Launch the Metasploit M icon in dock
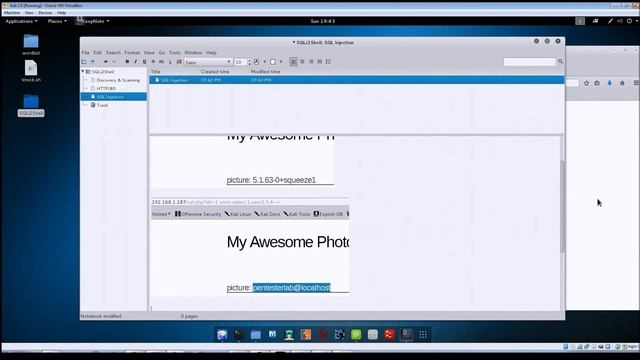The image size is (640, 360). click(272, 335)
